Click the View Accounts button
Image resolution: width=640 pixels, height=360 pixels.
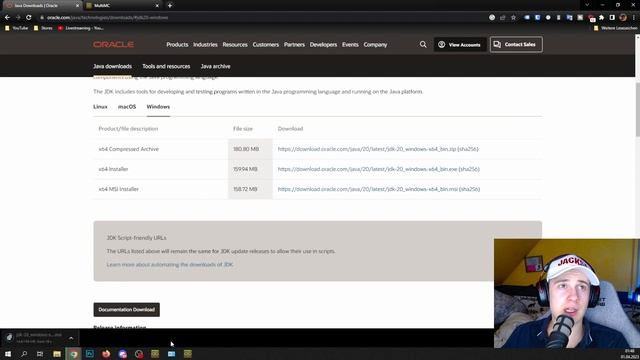click(460, 44)
